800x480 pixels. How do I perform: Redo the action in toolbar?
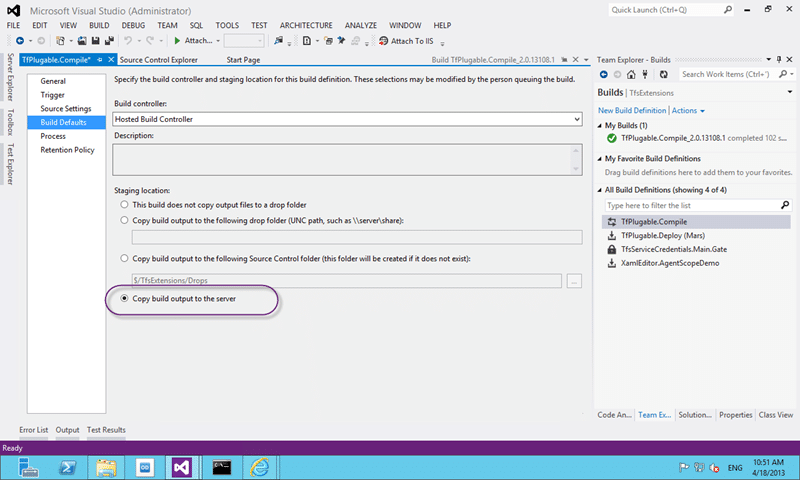(150, 41)
